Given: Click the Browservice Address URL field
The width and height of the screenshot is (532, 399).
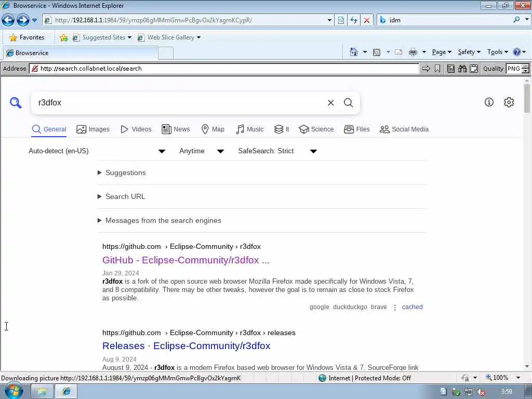Looking at the screenshot, I should 224,69.
